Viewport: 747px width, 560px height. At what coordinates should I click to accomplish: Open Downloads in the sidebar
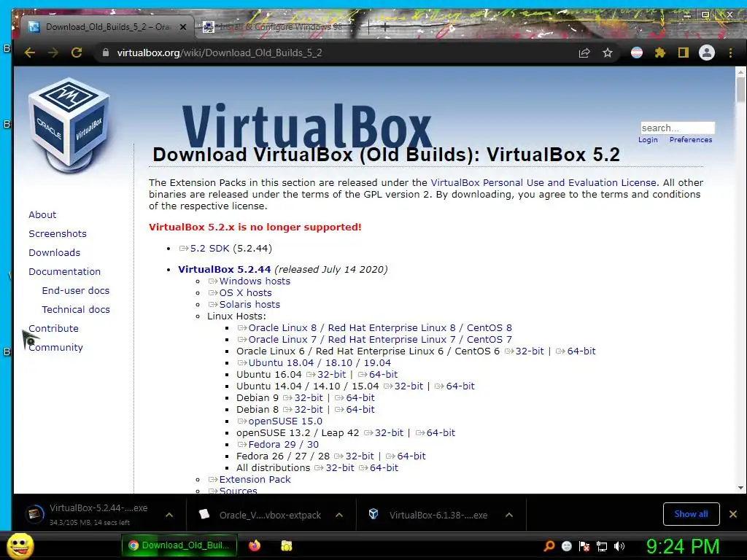(x=54, y=253)
